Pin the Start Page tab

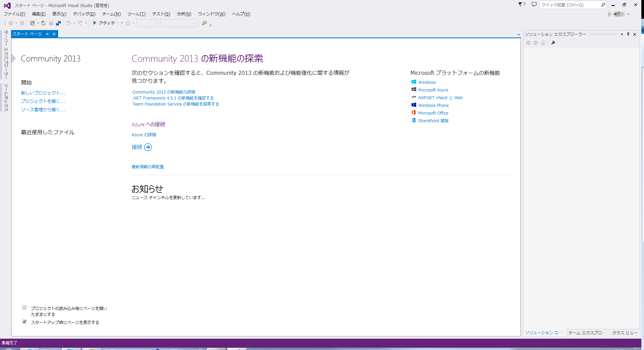coord(47,34)
